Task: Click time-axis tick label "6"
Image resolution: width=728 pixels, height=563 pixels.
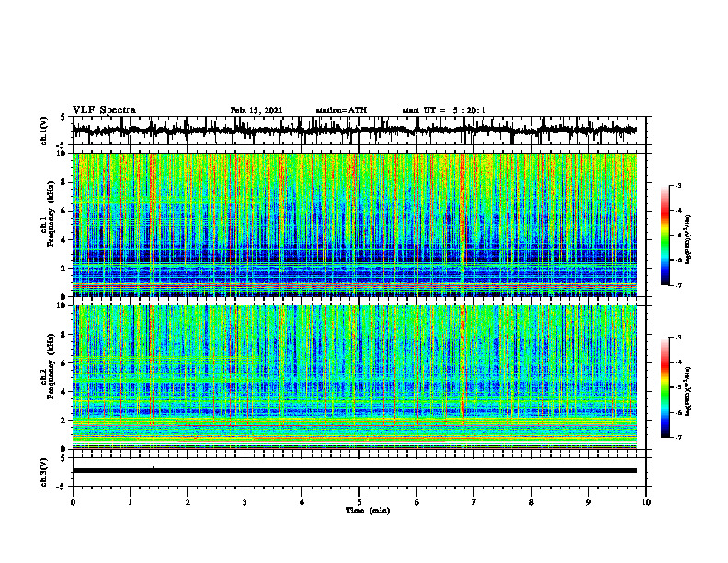Action: pos(416,502)
